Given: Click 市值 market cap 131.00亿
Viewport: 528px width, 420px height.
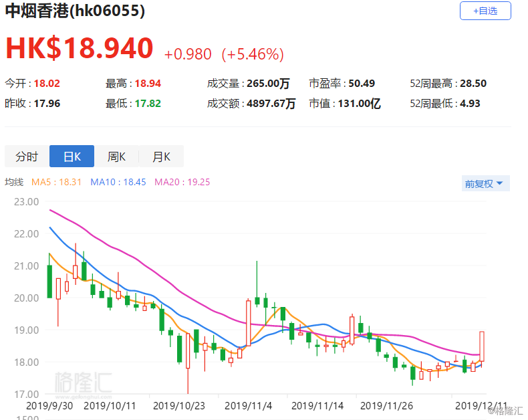Looking at the screenshot, I should [360, 104].
